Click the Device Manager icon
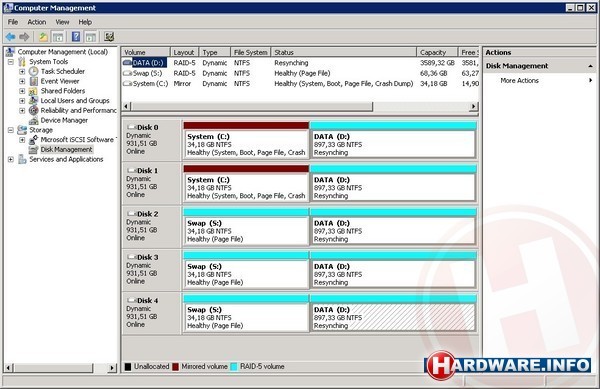The width and height of the screenshot is (600, 389). (x=34, y=120)
